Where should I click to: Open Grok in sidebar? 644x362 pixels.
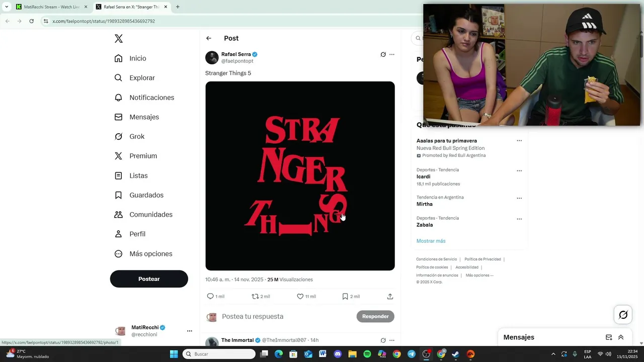129,136
